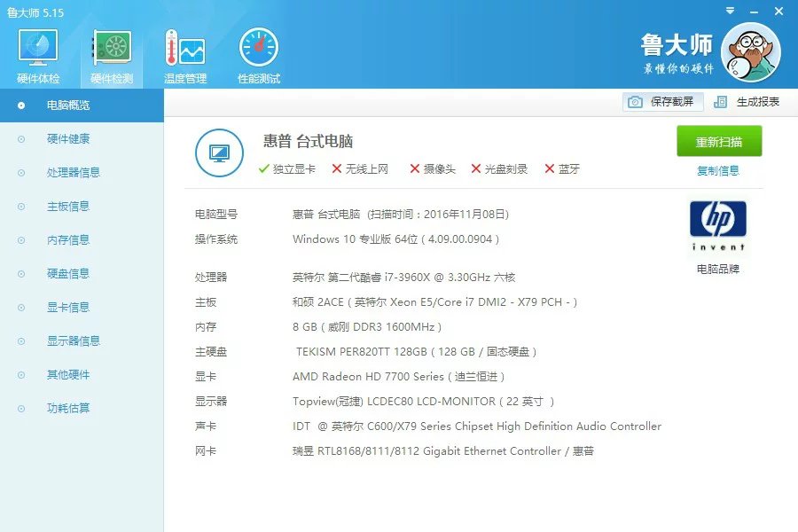Open 硬件体检 hardware checkup icon
The image size is (798, 532).
pos(37,48)
